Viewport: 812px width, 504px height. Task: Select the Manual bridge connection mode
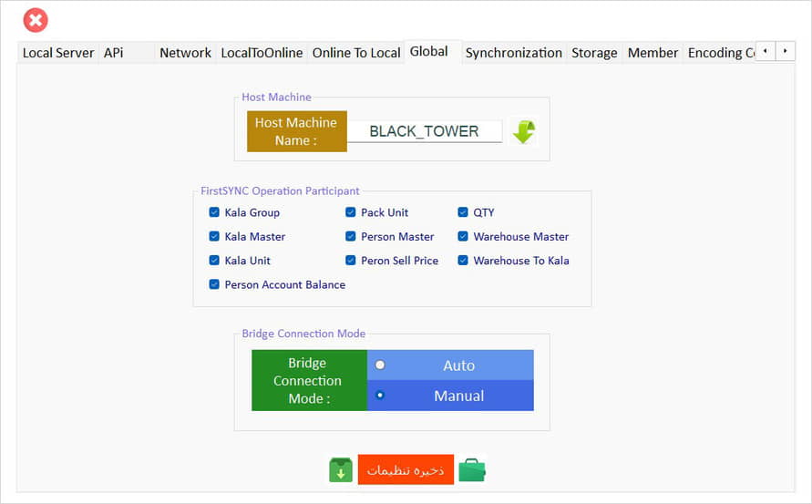tap(380, 396)
